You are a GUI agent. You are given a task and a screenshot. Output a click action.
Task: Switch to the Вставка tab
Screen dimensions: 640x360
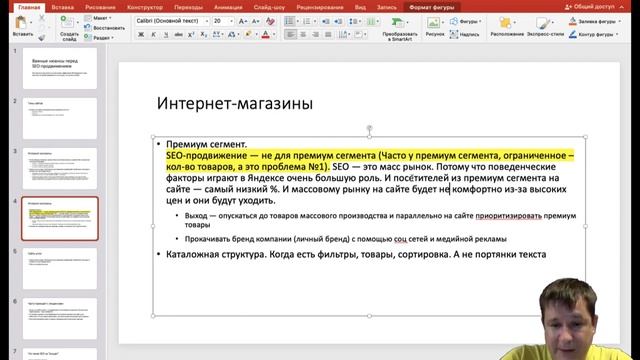(62, 7)
